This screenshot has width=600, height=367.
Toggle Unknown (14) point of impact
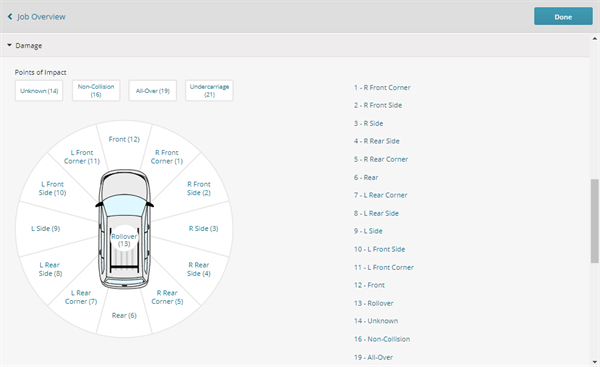[39, 91]
